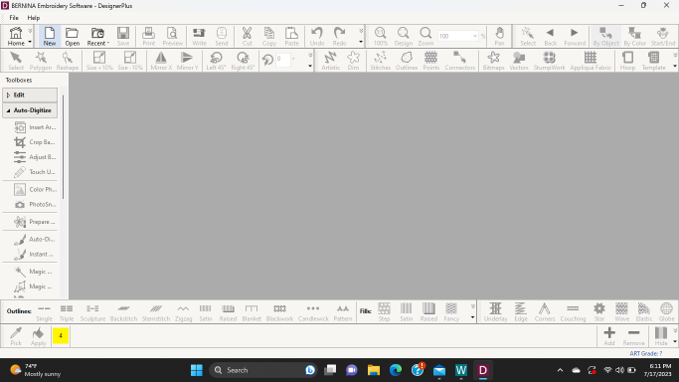
Task: Open the Recent designs icon
Action: 97,36
